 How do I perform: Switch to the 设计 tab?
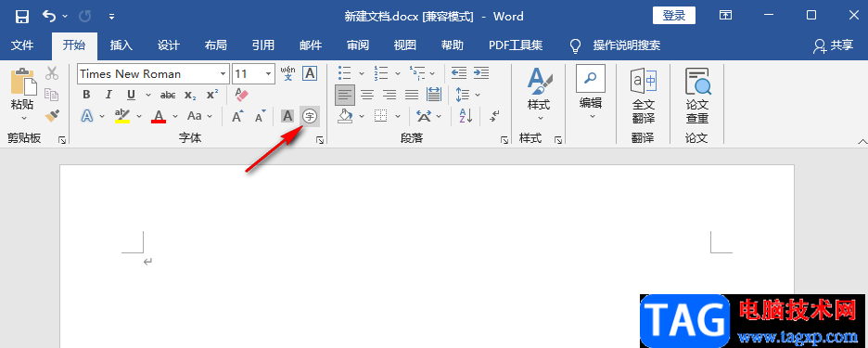click(168, 45)
